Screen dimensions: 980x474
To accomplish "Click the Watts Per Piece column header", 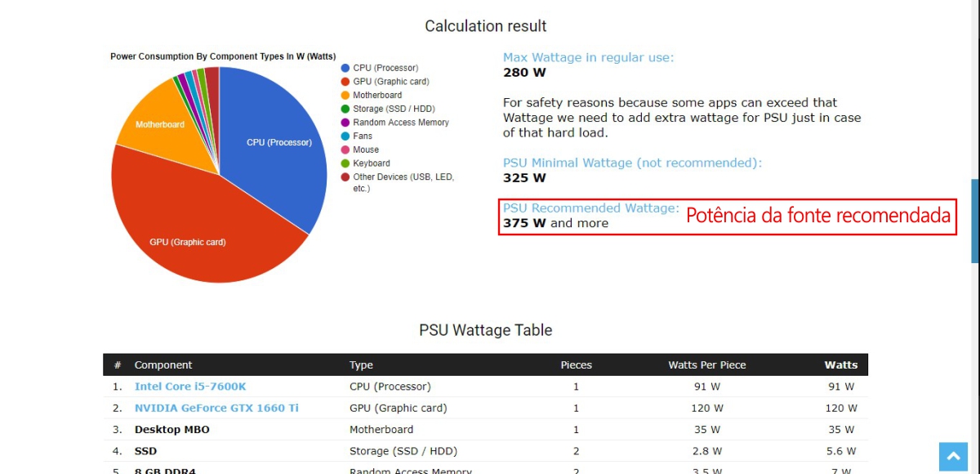I will [x=706, y=364].
